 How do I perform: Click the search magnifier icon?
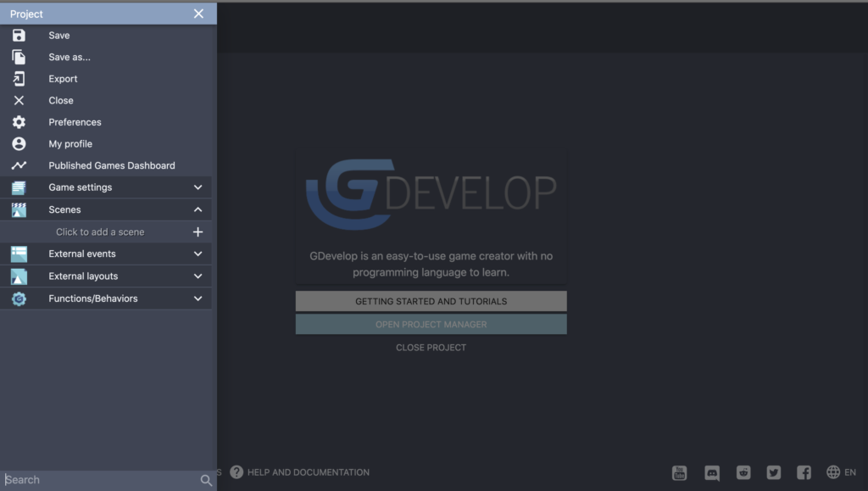point(206,481)
